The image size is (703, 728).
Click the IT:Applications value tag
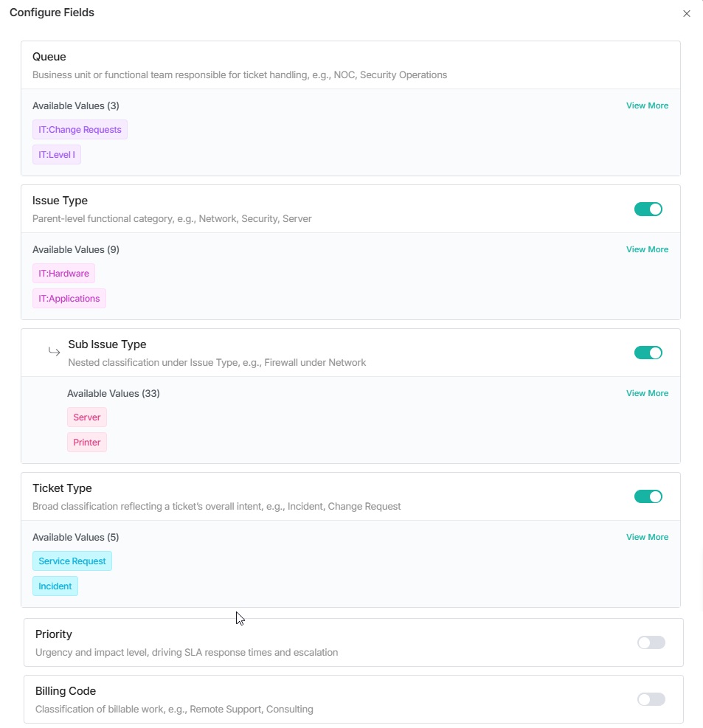pyautogui.click(x=69, y=298)
